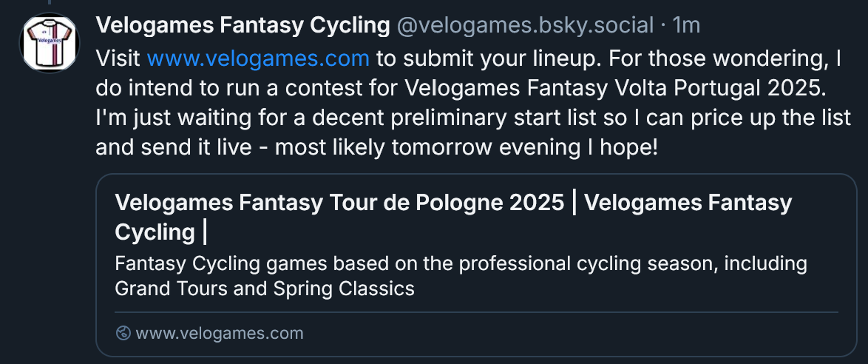Click the @velogames.bsky.social handle
868x364 pixels.
pyautogui.click(x=526, y=26)
